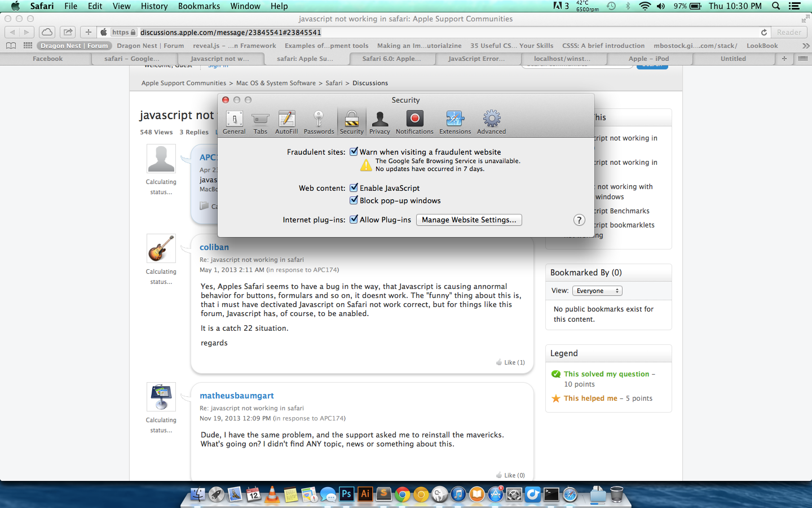812x508 pixels.
Task: Toggle the Block pop-up windows checkbox
Action: (354, 200)
